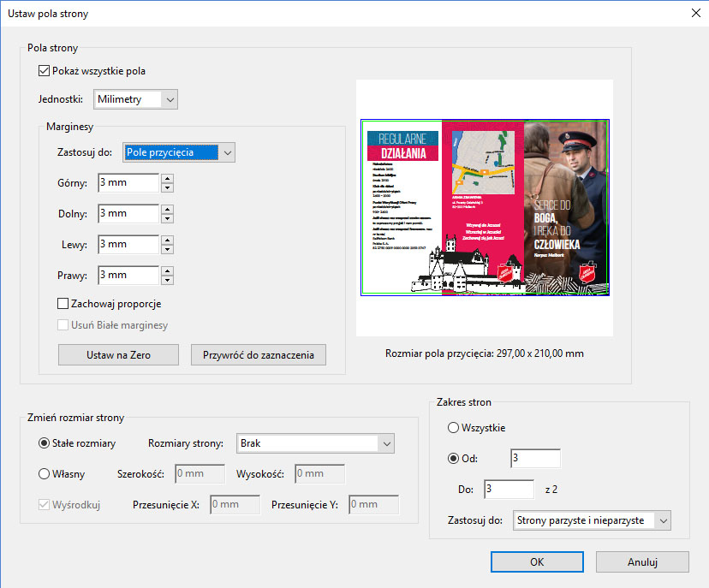Click the Ustaw na Zero button

click(x=118, y=354)
